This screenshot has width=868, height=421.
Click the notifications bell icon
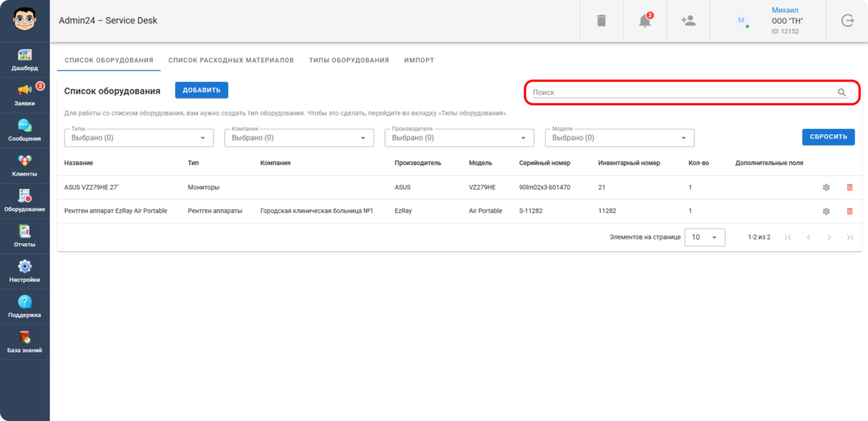[x=645, y=21]
